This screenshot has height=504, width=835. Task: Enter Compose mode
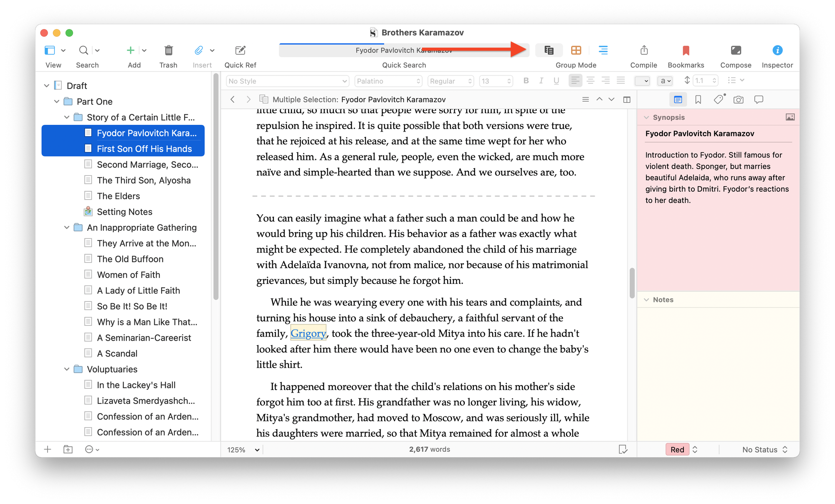pyautogui.click(x=735, y=51)
